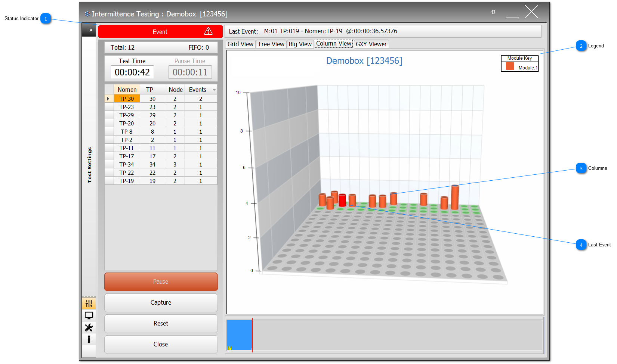617x364 pixels.
Task: Expand the sidebar with double-chevron button
Action: click(x=90, y=30)
